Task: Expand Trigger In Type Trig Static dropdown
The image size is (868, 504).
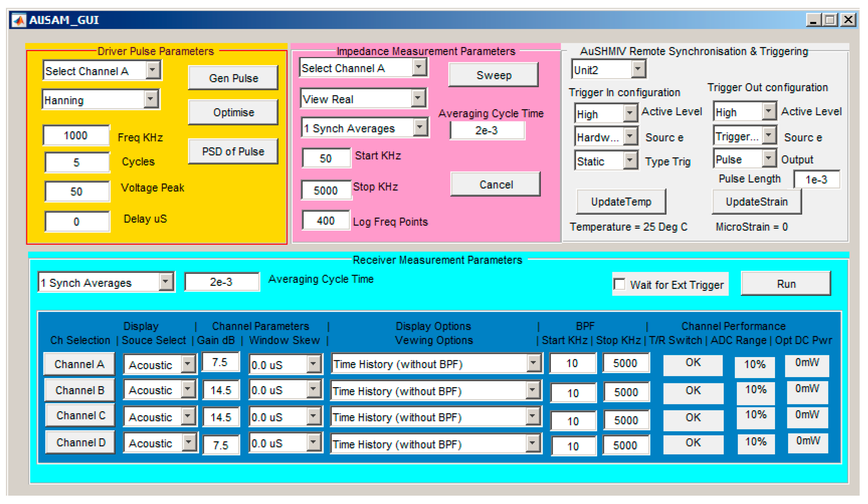Action: (x=630, y=161)
